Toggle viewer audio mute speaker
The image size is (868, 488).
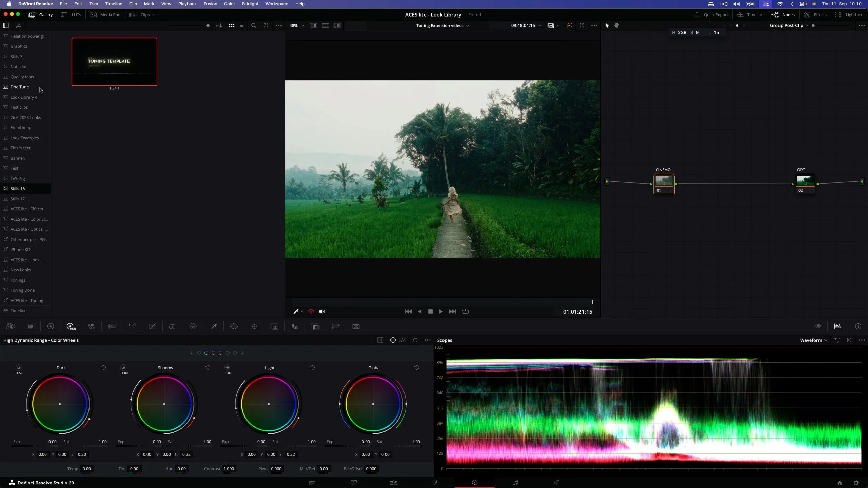click(322, 311)
